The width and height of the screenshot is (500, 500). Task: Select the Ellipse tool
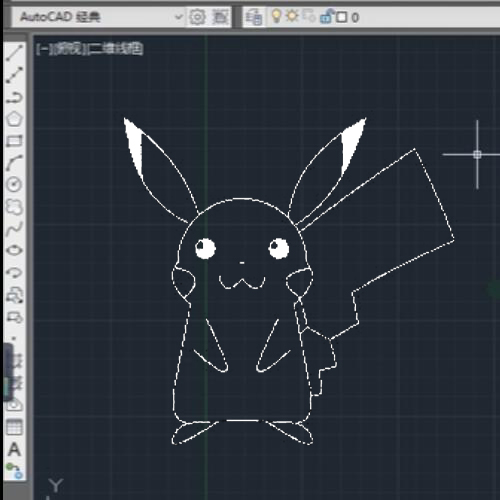coord(14,250)
